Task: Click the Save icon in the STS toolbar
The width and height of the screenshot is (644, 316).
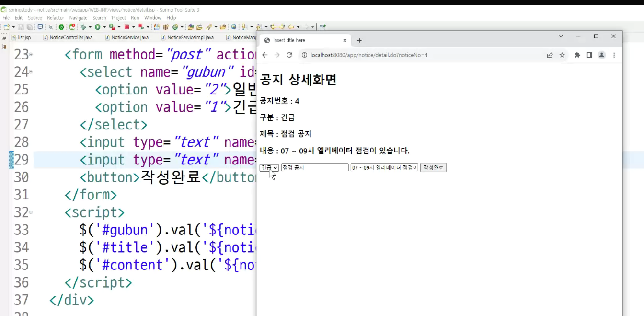Action: (21, 27)
